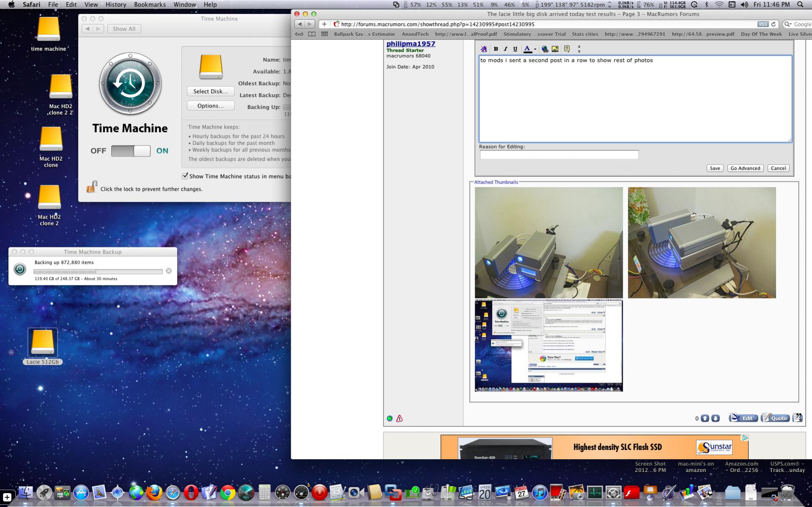812x507 pixels.
Task: Click the Edit post button
Action: point(743,418)
